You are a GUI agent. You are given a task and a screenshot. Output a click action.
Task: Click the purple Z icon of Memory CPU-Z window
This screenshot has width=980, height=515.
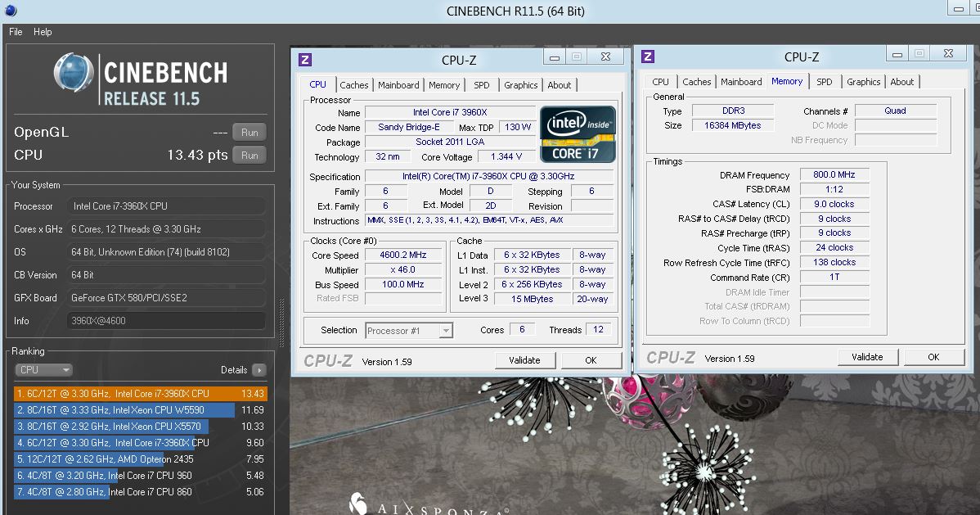[x=648, y=56]
